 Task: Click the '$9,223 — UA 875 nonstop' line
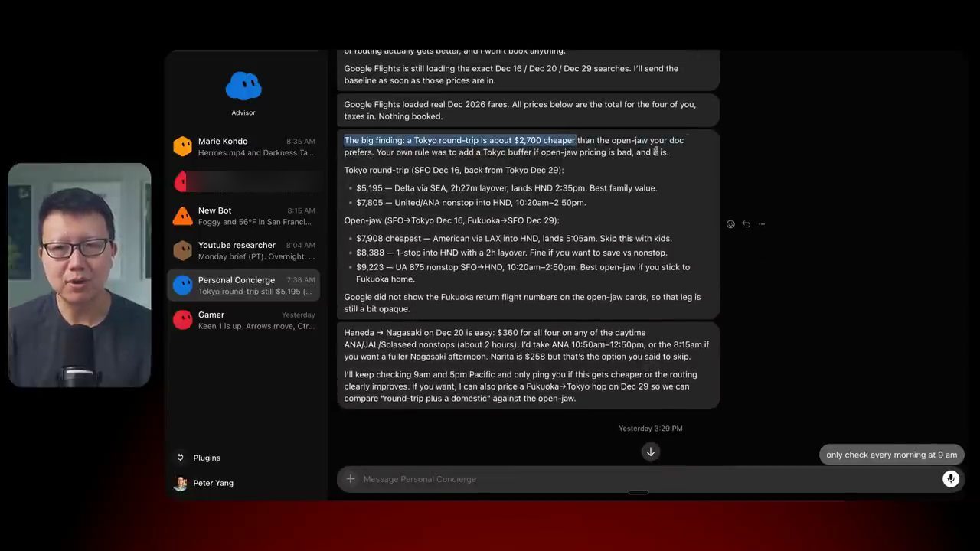click(523, 273)
